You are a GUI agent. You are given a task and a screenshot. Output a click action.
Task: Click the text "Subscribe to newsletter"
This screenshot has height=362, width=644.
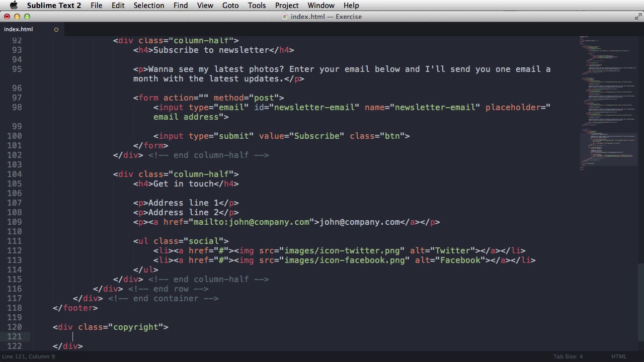[x=211, y=50]
